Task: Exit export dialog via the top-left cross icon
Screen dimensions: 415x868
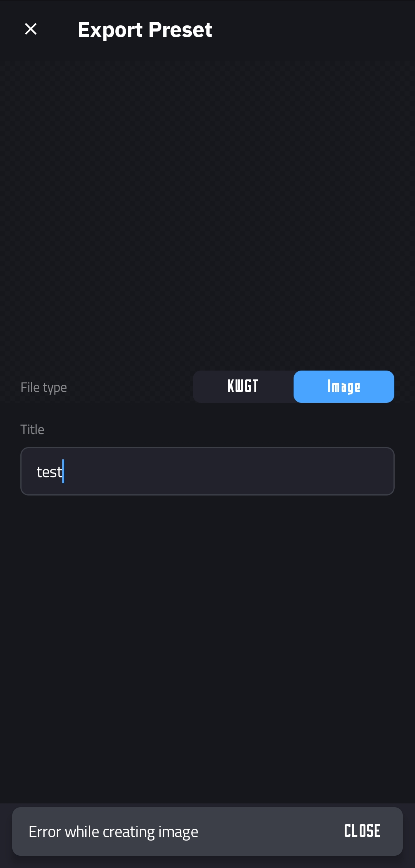Action: 31,29
